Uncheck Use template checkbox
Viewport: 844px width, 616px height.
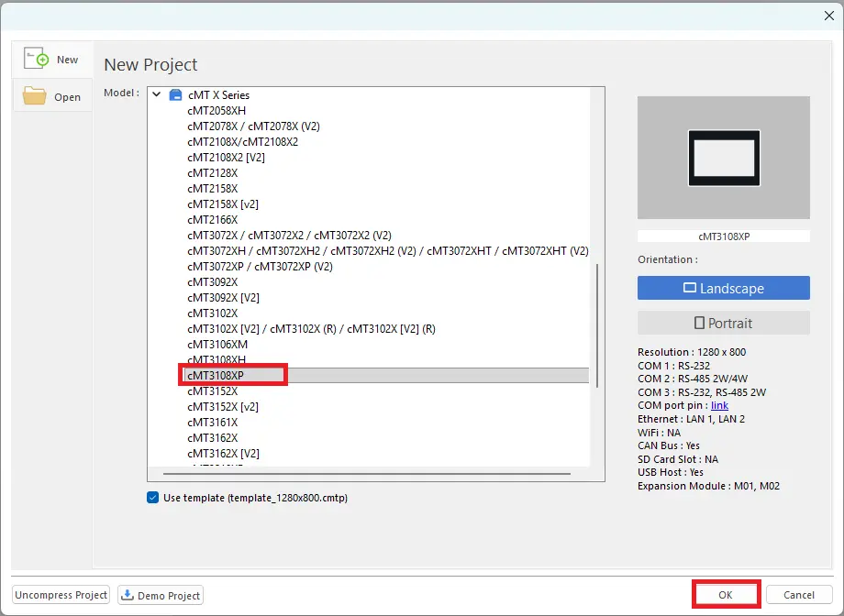pyautogui.click(x=153, y=497)
